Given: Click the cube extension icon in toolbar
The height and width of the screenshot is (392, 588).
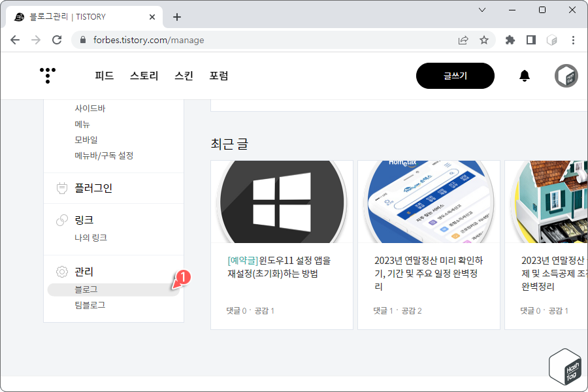Looking at the screenshot, I should pos(551,40).
